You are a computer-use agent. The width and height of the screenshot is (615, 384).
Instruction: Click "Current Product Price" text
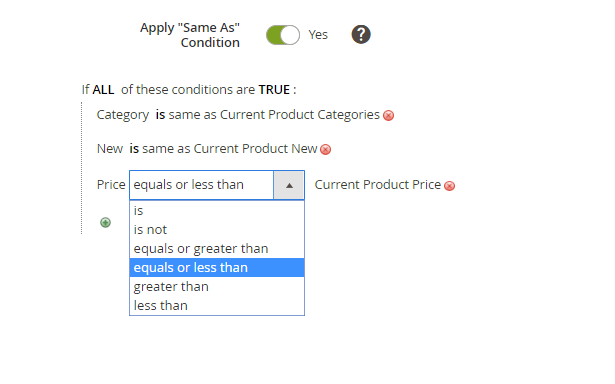pyautogui.click(x=378, y=185)
